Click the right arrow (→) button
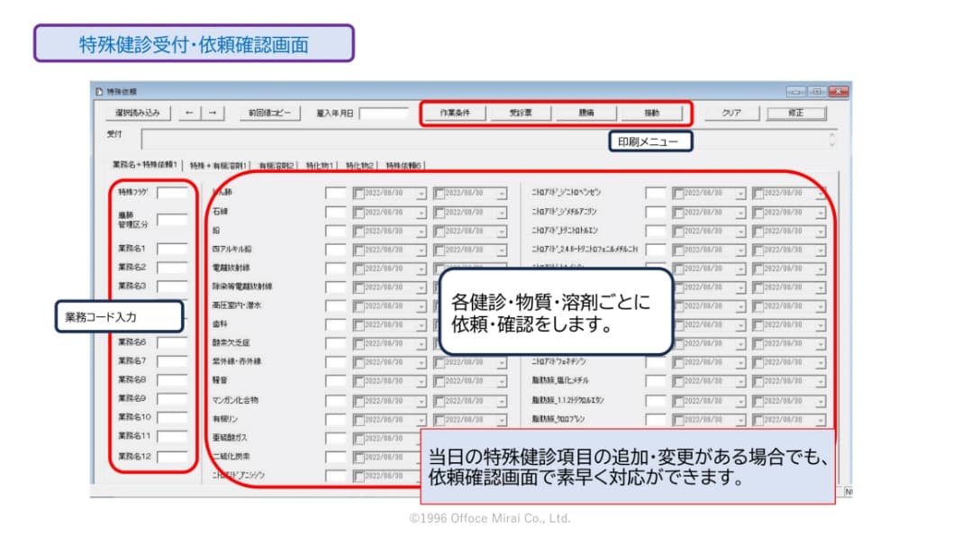The height and width of the screenshot is (537, 980). [x=213, y=114]
